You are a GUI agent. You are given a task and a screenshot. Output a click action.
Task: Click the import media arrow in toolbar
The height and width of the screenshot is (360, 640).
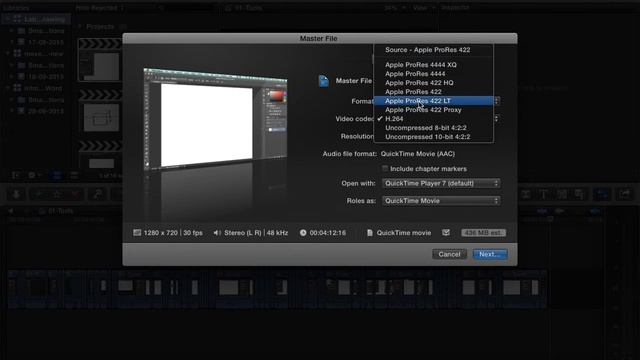pos(17,194)
